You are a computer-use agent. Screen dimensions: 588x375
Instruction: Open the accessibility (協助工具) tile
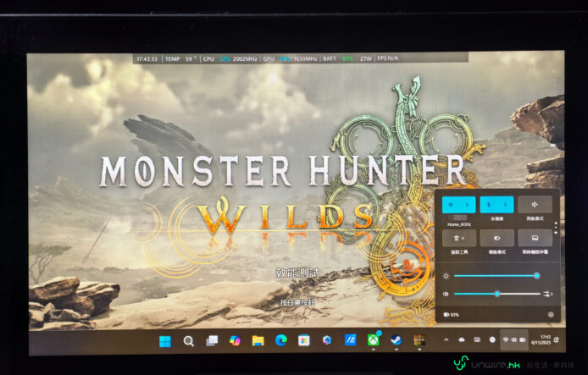[x=459, y=238]
